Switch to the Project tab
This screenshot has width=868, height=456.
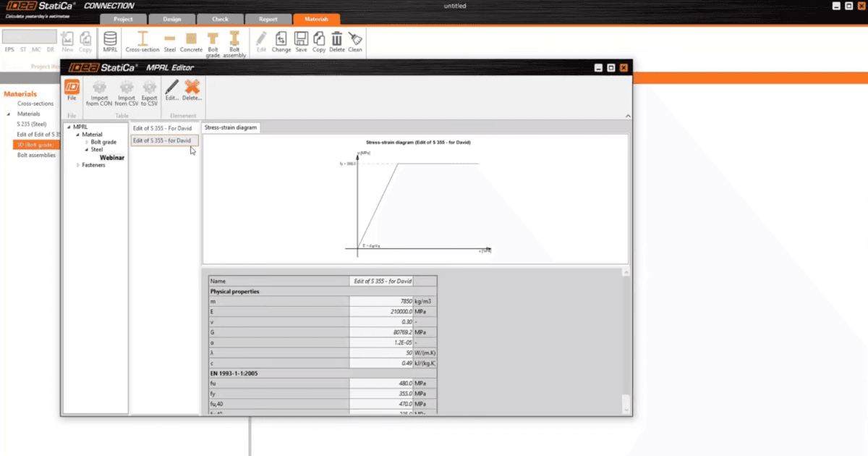[x=123, y=20]
